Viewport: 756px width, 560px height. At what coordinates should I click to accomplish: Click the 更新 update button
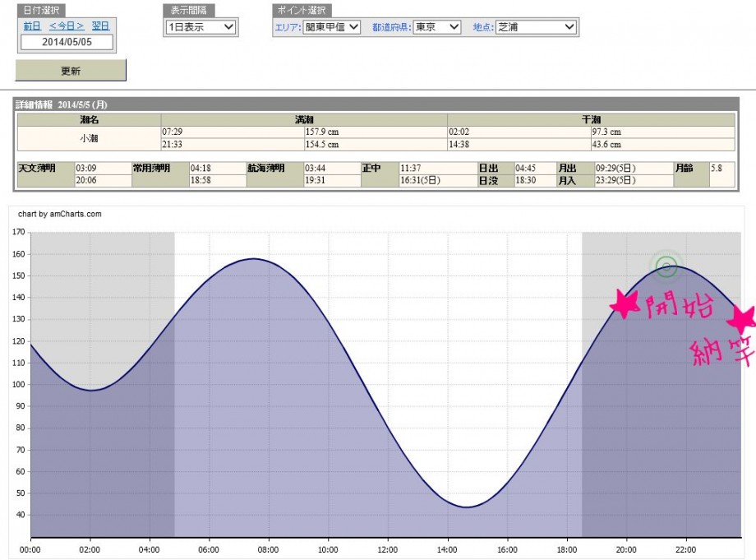coord(71,71)
